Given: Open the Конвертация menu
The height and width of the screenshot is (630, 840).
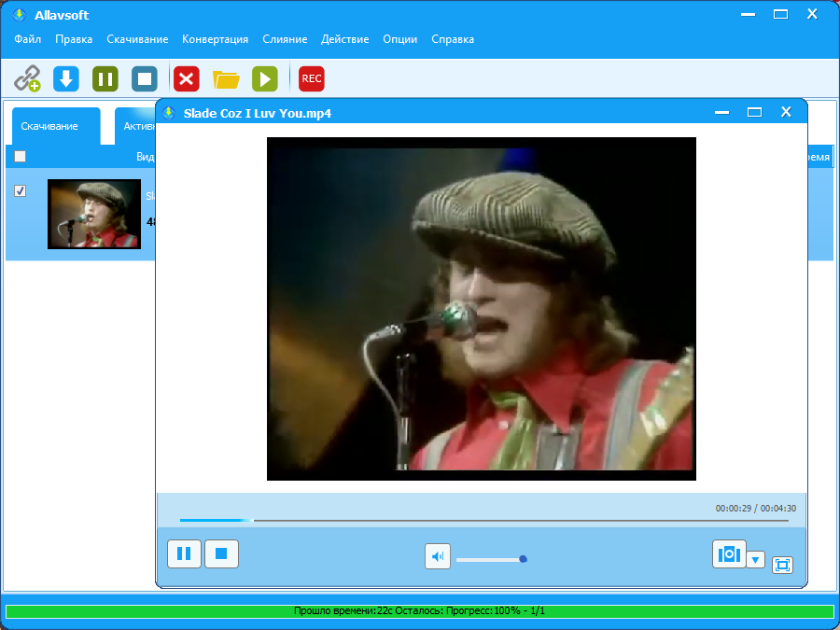Looking at the screenshot, I should point(215,39).
